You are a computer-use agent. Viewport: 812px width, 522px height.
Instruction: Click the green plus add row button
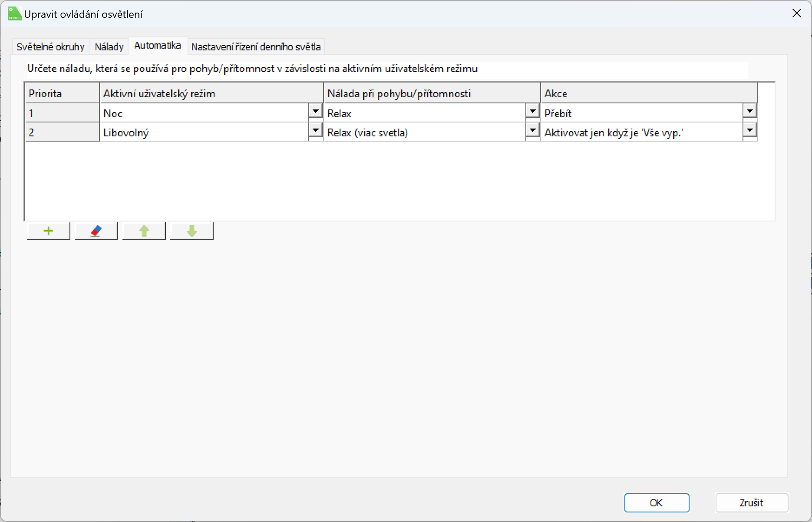[48, 231]
